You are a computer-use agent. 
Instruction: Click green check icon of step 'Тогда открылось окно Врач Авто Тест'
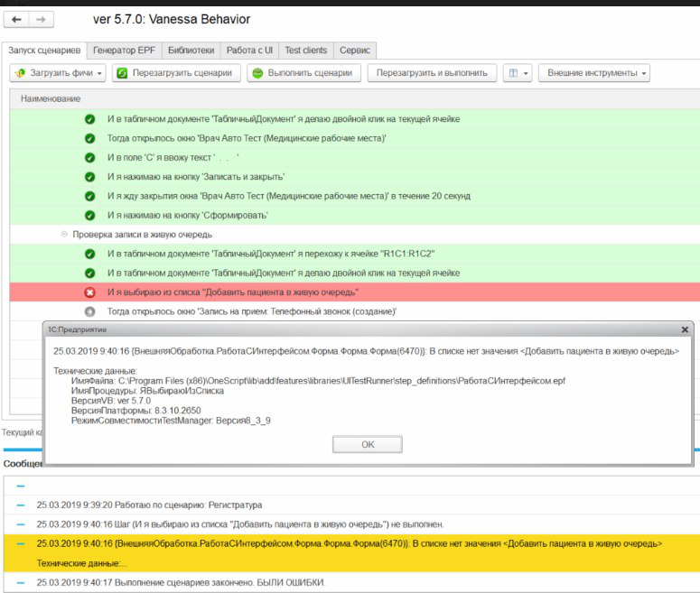(89, 138)
